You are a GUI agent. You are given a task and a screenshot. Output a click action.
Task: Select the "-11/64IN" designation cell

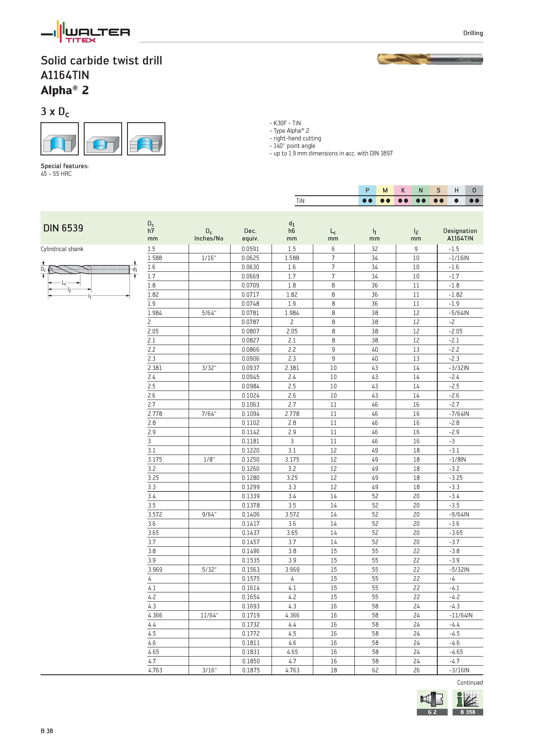coord(461,615)
